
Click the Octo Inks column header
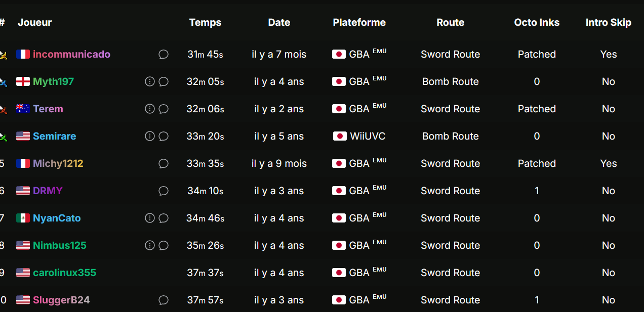[x=537, y=22]
